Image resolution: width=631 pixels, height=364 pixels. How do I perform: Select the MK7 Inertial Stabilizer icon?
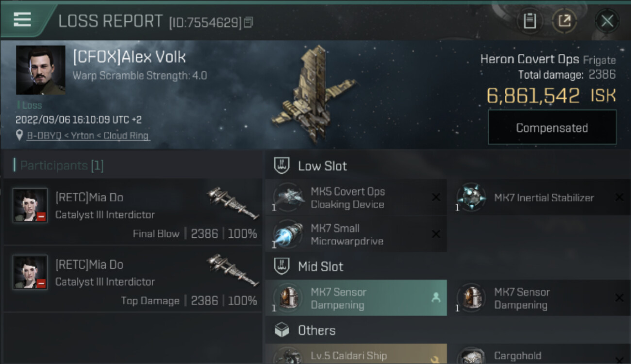coord(472,198)
